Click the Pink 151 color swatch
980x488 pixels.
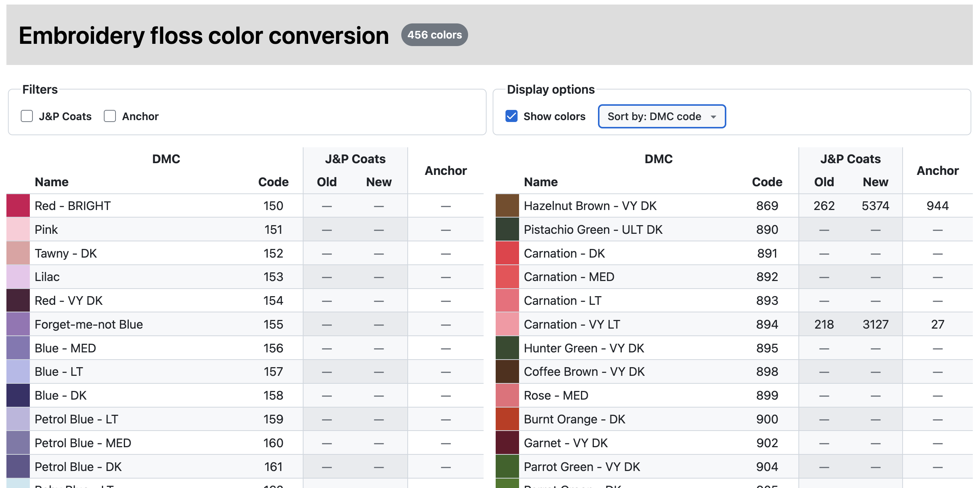tap(18, 230)
